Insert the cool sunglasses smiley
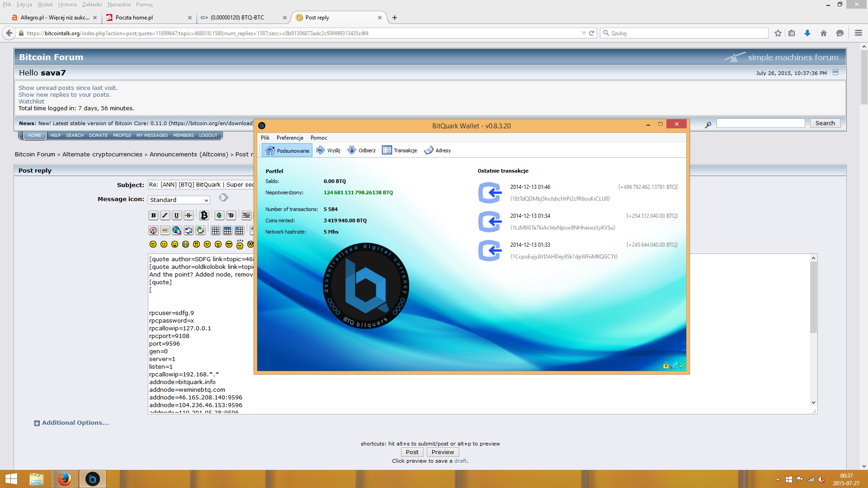Screen dimensions: 868x488 tap(229, 244)
